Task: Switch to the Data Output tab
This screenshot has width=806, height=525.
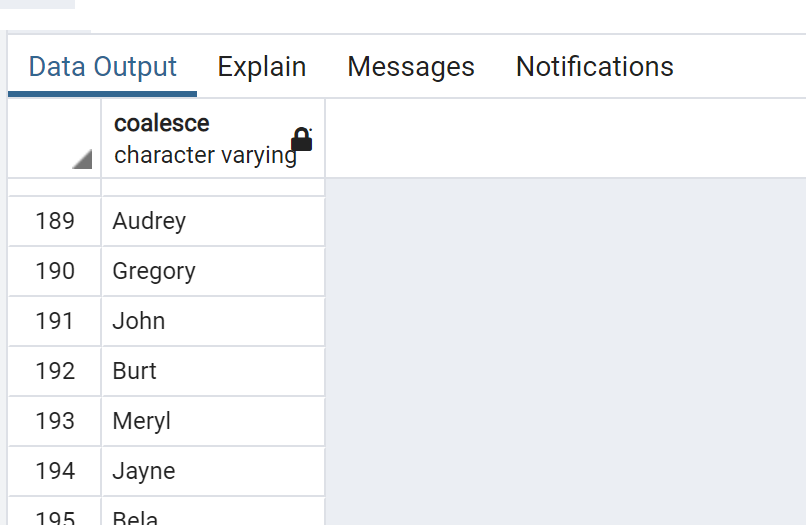Action: click(102, 67)
